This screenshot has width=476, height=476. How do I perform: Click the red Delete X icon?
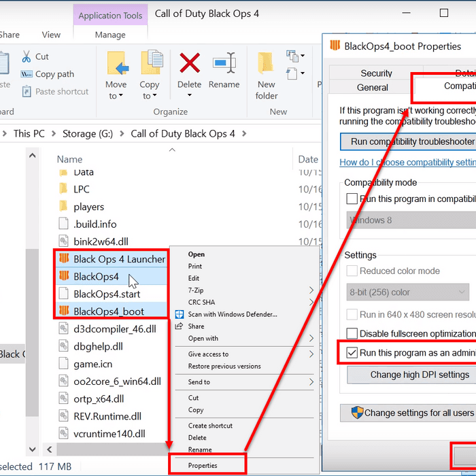190,63
